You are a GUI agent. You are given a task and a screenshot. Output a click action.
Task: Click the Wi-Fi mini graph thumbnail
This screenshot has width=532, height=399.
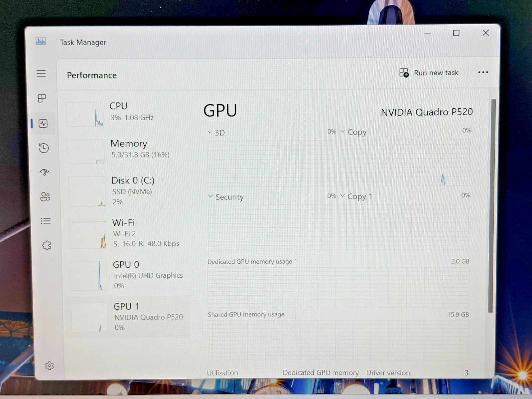(88, 234)
